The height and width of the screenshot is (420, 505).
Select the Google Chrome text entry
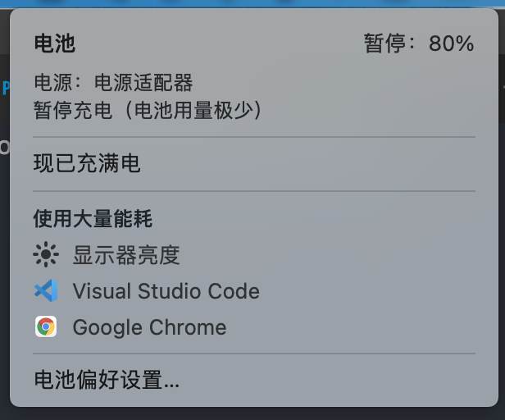(x=149, y=327)
